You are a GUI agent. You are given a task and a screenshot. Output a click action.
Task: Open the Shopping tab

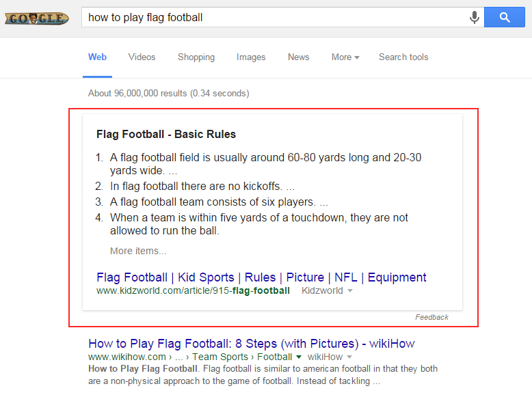pos(196,57)
